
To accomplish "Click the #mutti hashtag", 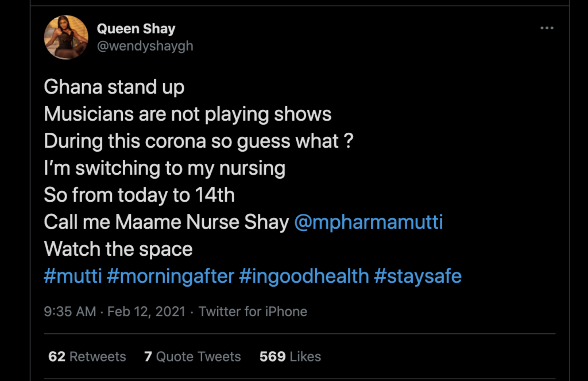I will pos(73,276).
